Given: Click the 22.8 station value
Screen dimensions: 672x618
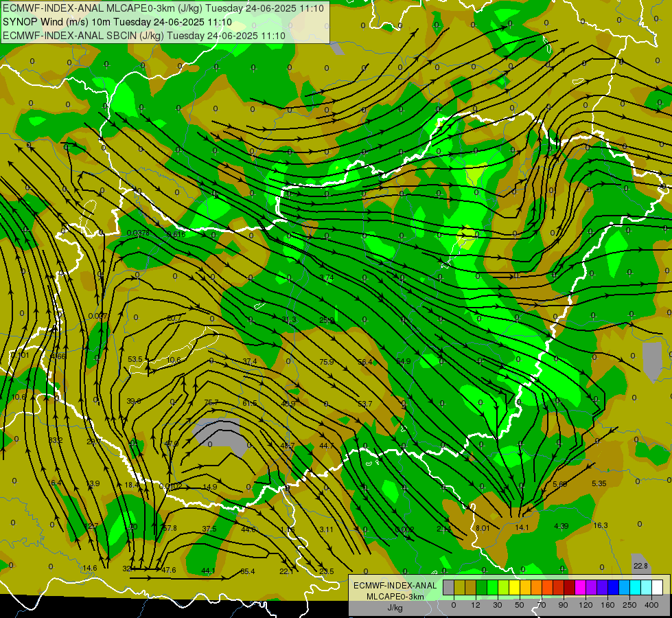Looking at the screenshot, I should [x=640, y=566].
